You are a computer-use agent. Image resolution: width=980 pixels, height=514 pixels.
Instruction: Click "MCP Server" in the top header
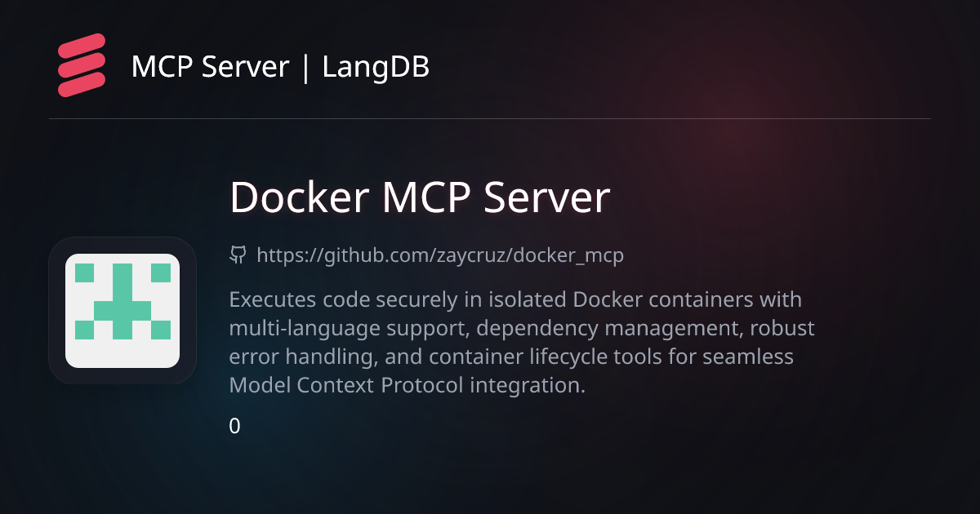click(x=210, y=67)
